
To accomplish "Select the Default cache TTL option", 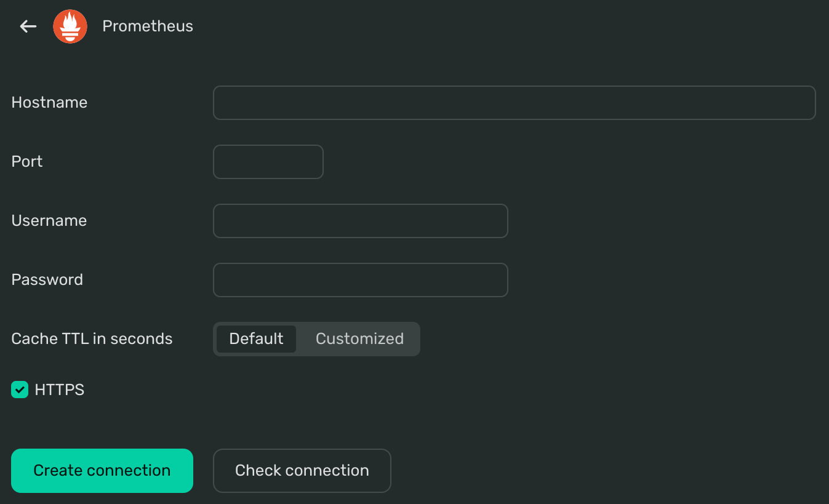I will [x=256, y=339].
